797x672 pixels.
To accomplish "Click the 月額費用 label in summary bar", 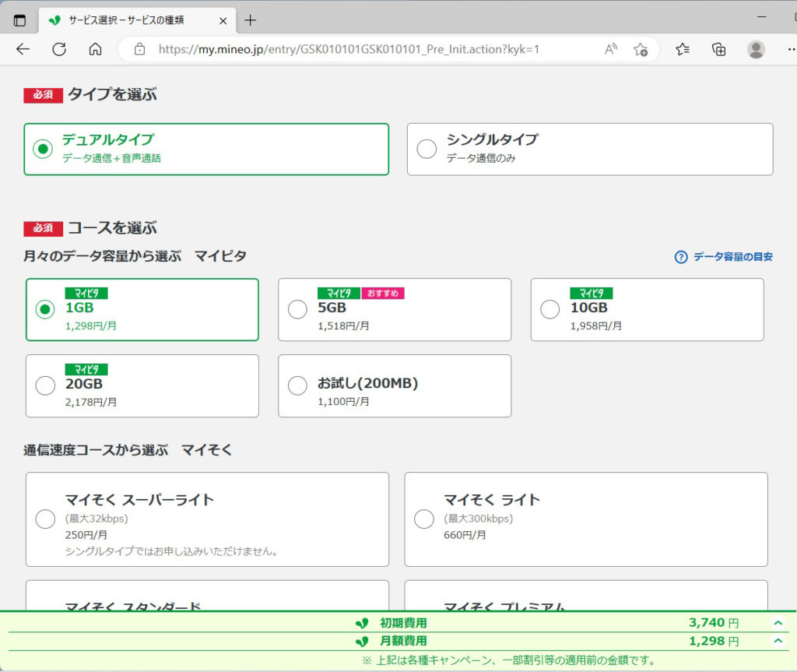I will click(403, 641).
